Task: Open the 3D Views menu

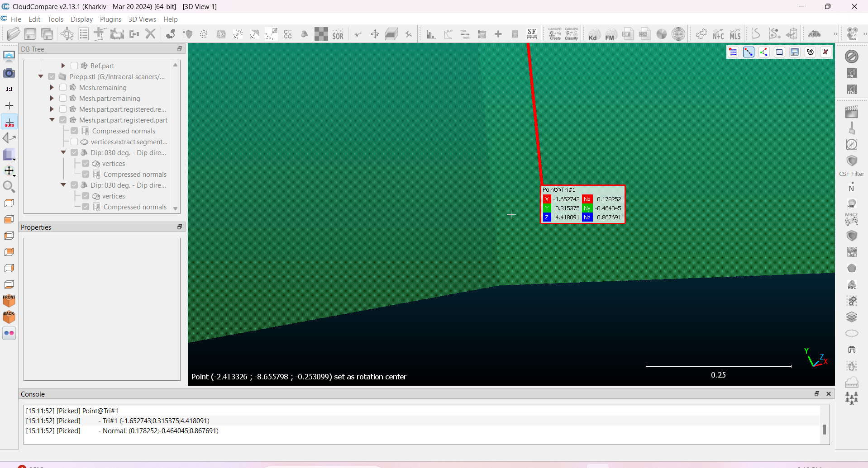Action: [x=142, y=19]
